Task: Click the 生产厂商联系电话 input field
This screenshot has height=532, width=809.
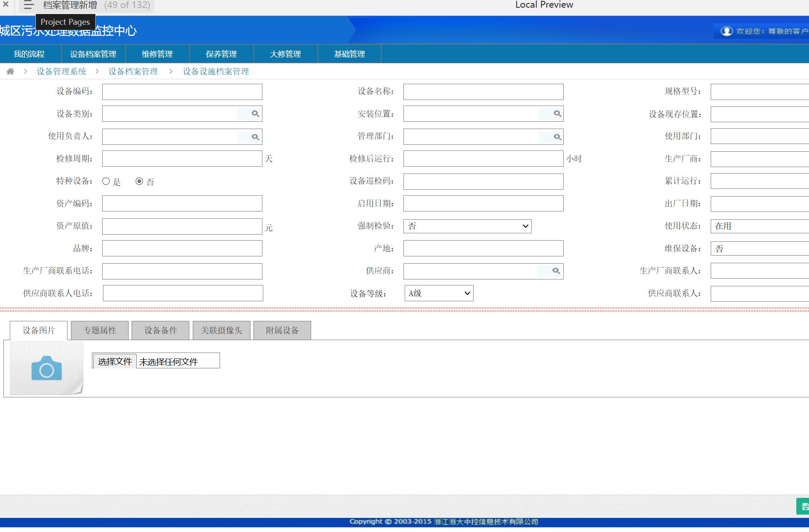Action: click(182, 271)
